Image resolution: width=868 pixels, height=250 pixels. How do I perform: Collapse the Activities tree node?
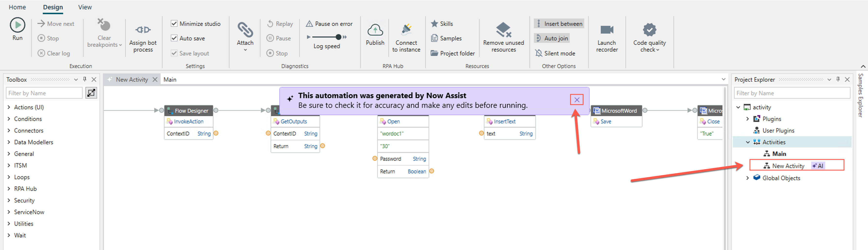(x=747, y=142)
